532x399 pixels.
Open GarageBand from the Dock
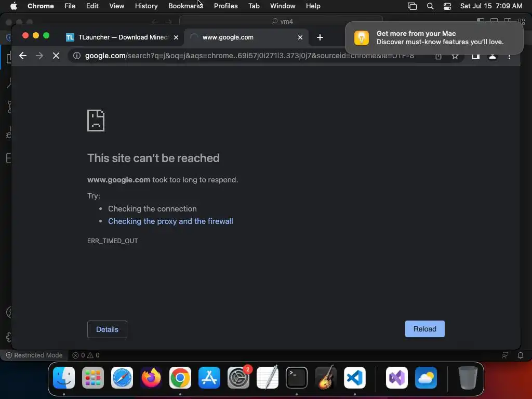tap(326, 378)
